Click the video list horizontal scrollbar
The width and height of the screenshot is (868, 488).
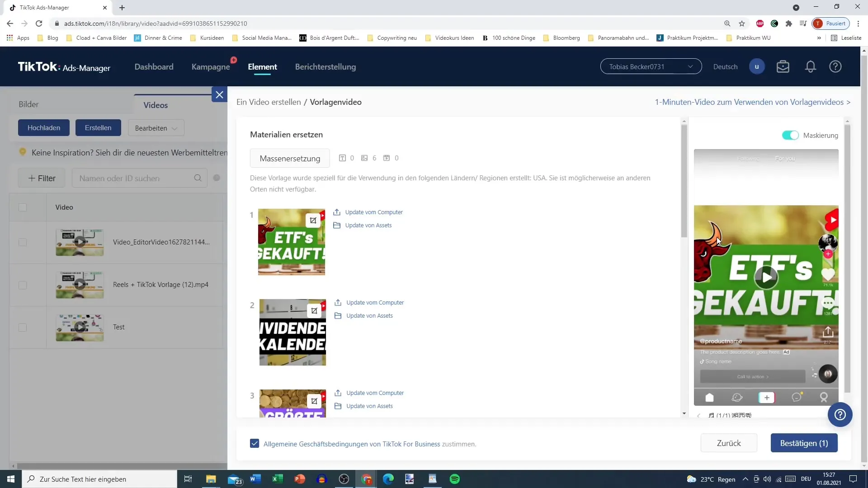click(122, 466)
